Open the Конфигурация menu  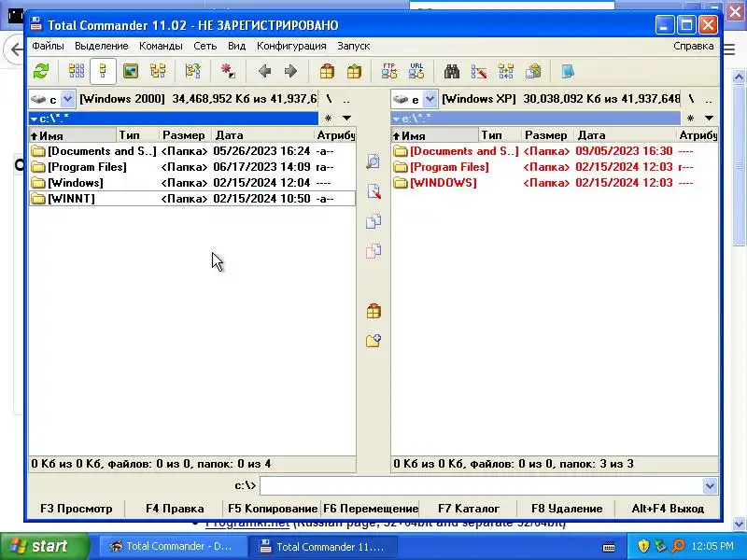[291, 46]
